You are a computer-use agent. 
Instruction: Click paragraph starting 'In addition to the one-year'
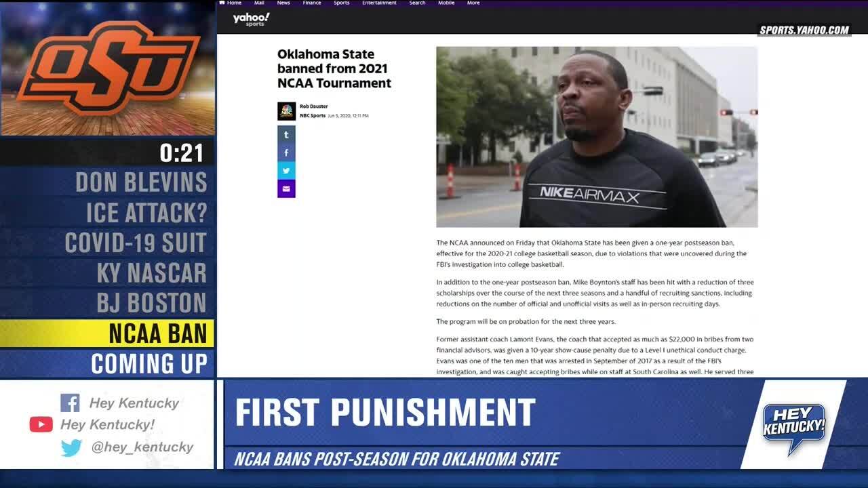point(595,293)
